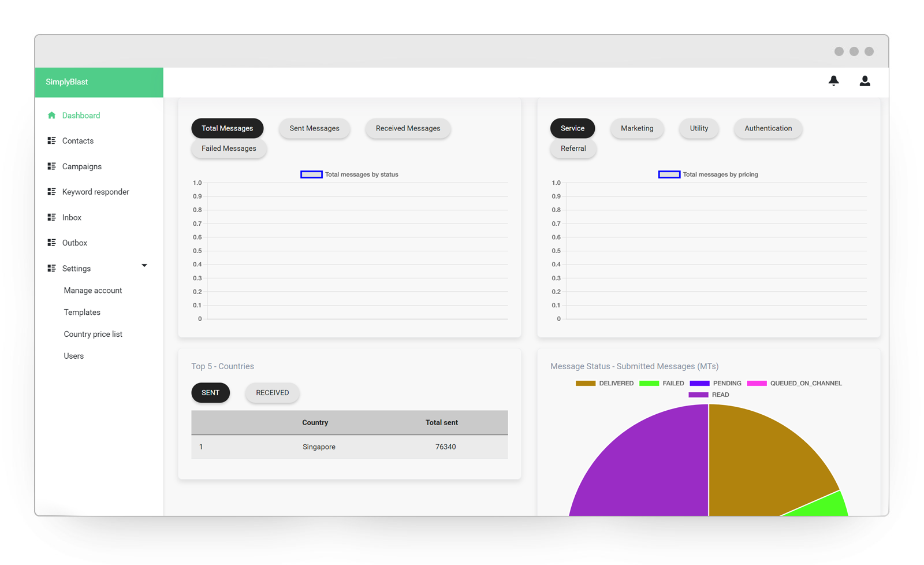This screenshot has width=924, height=565.
Task: Select the Failed Messages filter chip
Action: click(229, 148)
